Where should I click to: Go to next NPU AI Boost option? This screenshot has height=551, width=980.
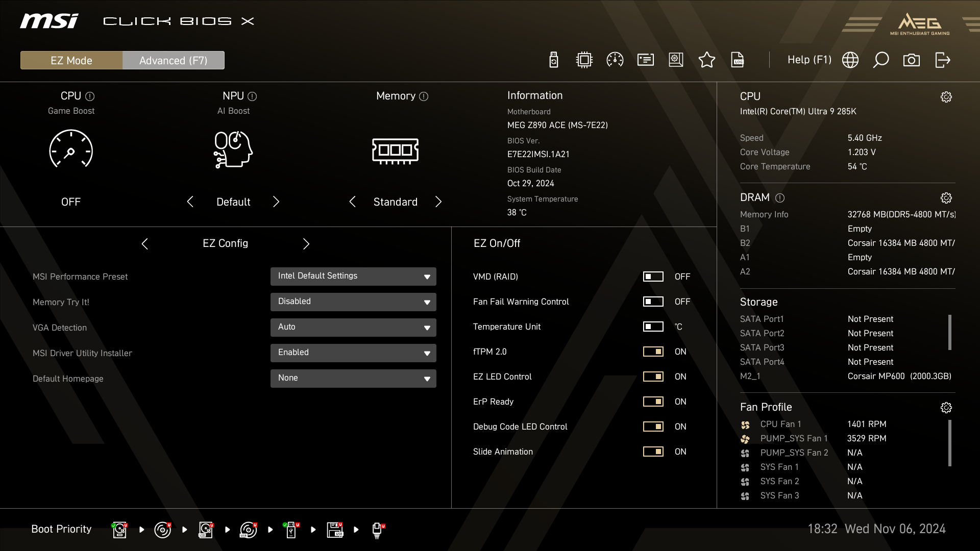[x=276, y=202]
